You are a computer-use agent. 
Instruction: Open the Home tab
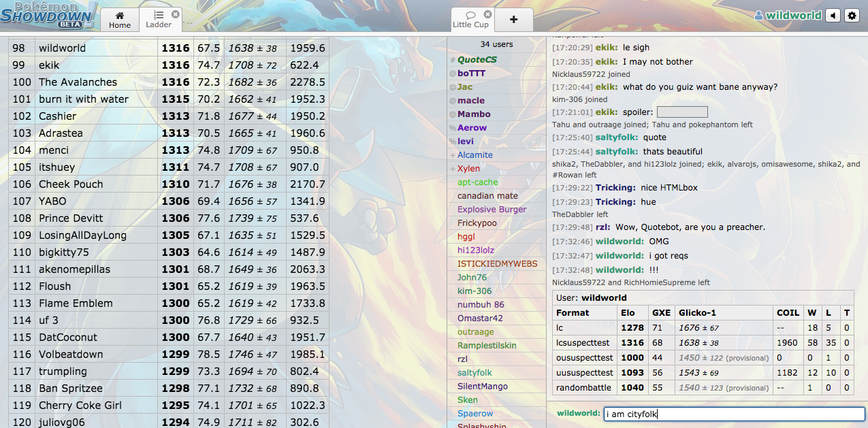pos(120,20)
